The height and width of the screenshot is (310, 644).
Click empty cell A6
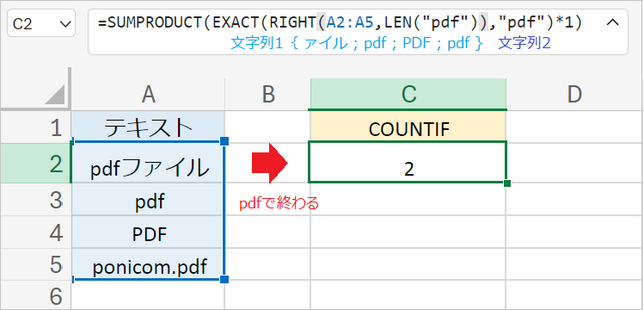(148, 295)
